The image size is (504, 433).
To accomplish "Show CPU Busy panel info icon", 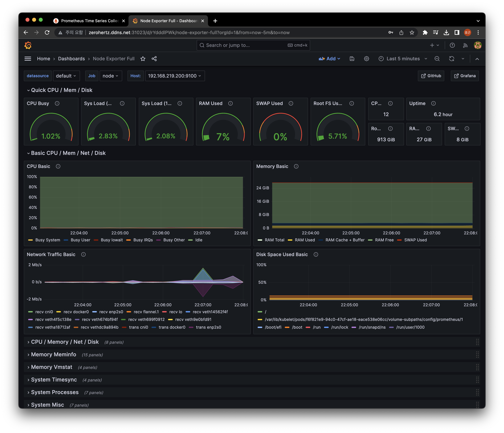I will (x=57, y=103).
